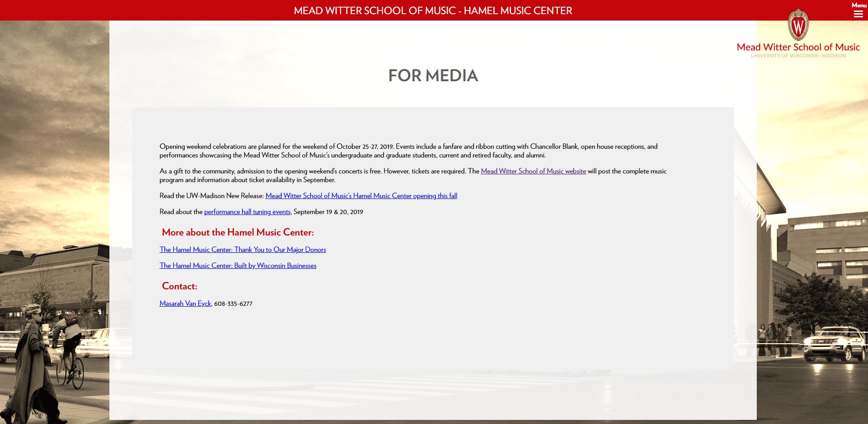Screen dimensions: 868x424
Task: Open the hamburger menu icon
Action: (858, 14)
